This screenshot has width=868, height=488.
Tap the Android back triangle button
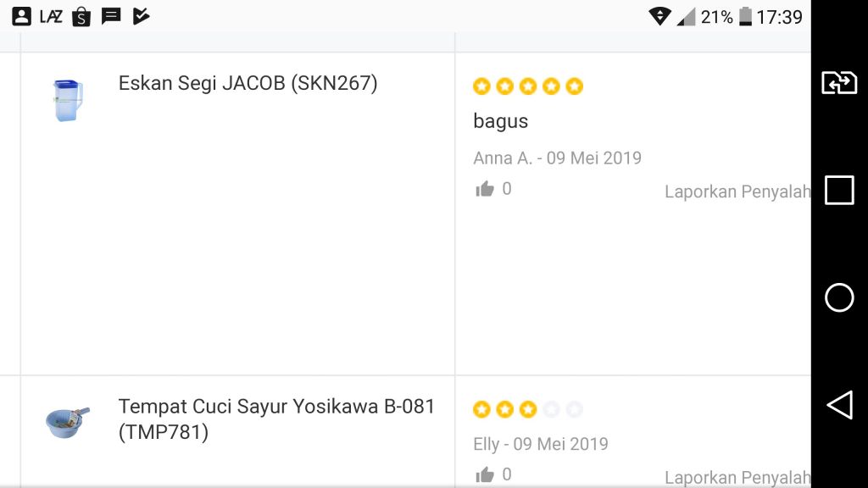[839, 405]
